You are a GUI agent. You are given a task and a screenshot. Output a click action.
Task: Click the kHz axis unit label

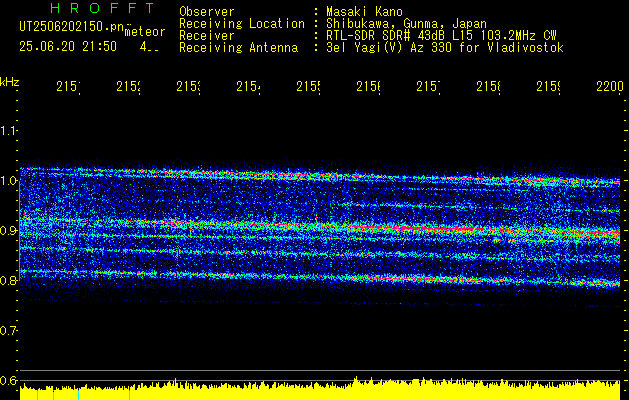(10, 83)
